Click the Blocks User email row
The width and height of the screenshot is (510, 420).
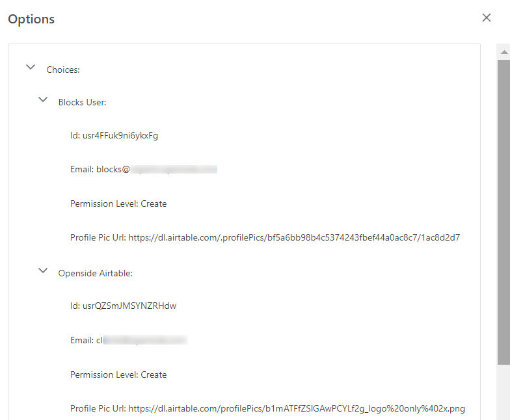pos(143,170)
